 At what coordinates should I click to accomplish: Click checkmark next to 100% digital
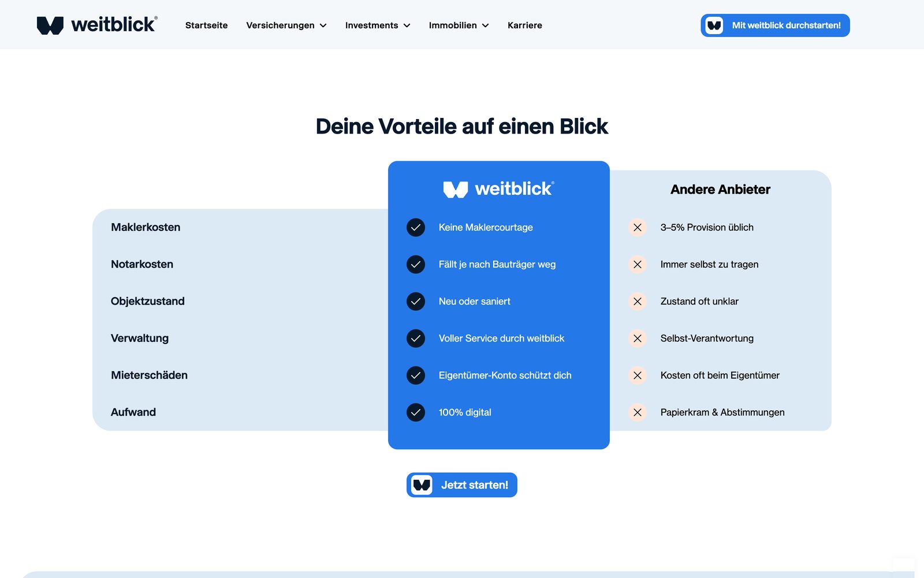pos(416,413)
